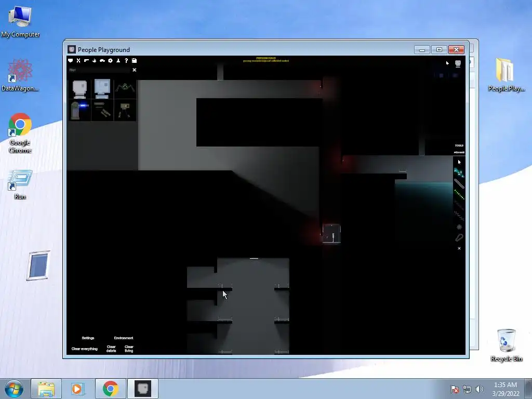Open the DataWagon desktop shortcut
Image resolution: width=532 pixels, height=399 pixels.
pyautogui.click(x=20, y=75)
